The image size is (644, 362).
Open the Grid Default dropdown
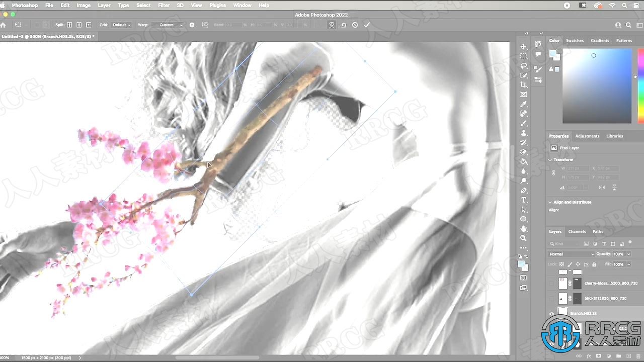click(x=121, y=25)
